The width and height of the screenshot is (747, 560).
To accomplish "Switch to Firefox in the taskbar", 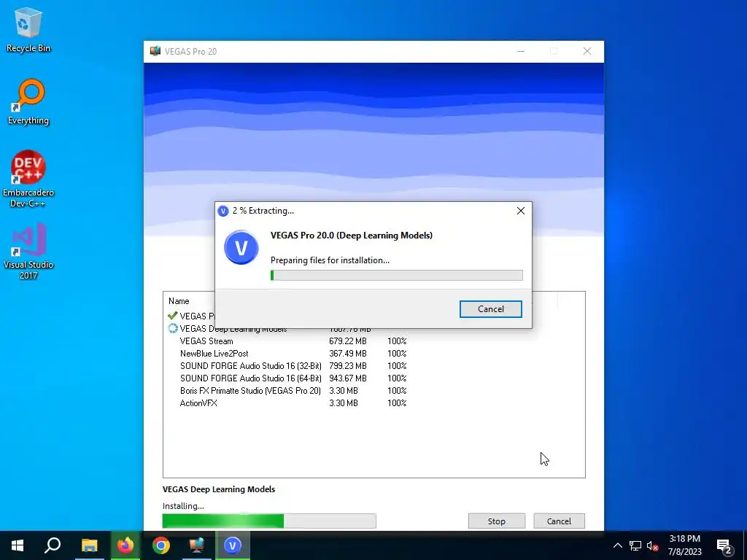I will coord(125,545).
